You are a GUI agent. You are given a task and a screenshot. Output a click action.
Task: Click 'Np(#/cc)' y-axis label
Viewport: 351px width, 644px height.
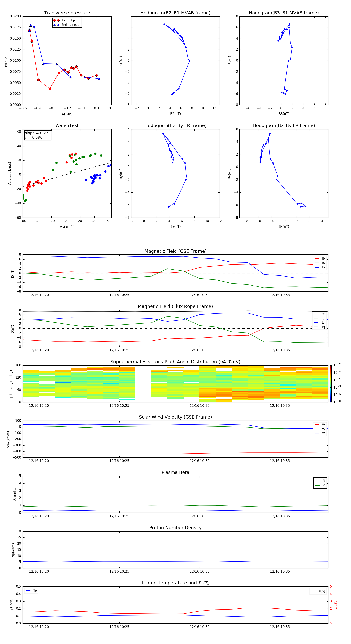(x=13, y=550)
